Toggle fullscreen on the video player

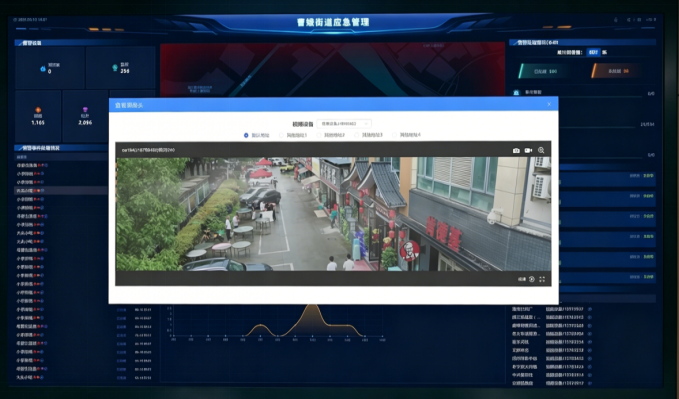tap(542, 279)
